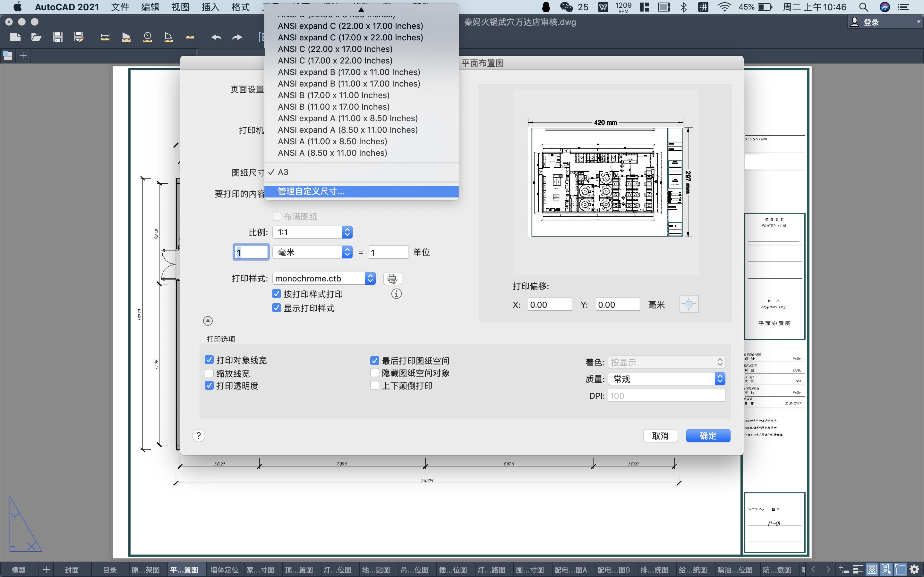Click the help question mark button
Screen dimensions: 924x577
[199, 435]
